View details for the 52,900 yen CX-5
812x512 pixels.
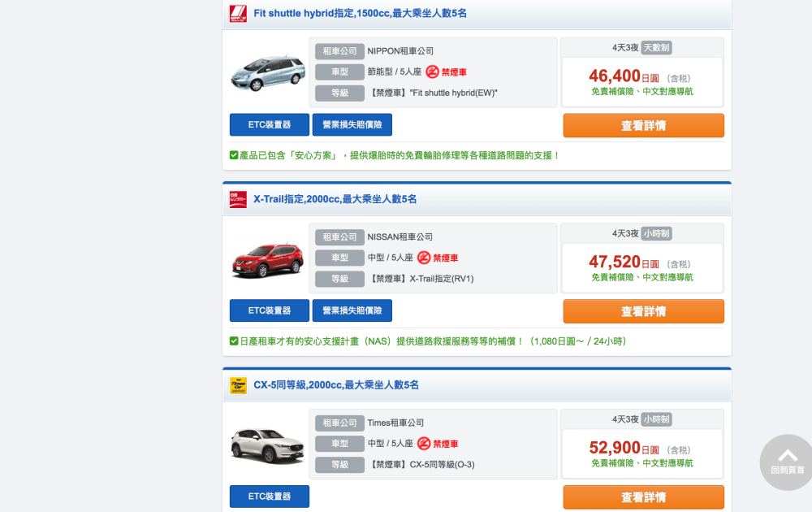pyautogui.click(x=643, y=497)
